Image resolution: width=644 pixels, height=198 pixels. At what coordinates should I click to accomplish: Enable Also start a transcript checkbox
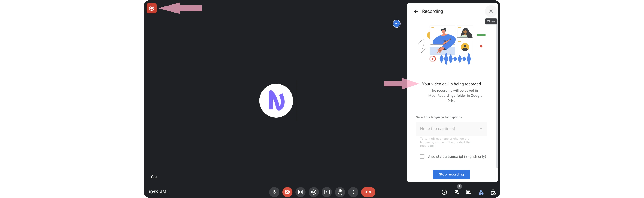coord(422,157)
